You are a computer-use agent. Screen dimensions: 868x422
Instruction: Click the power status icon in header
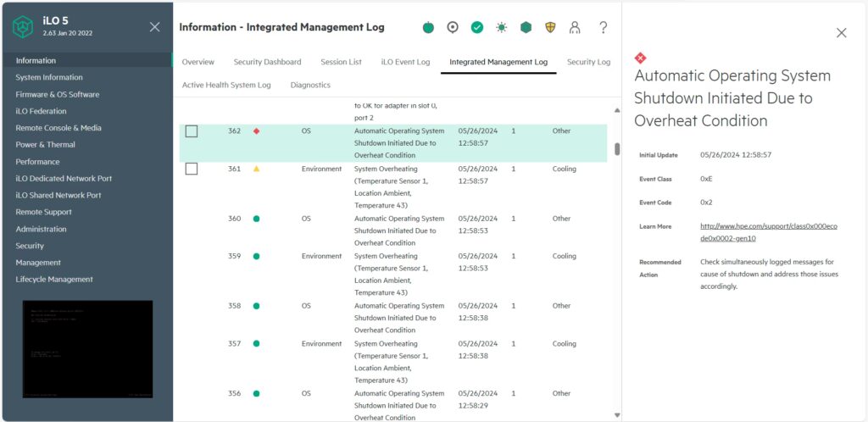pyautogui.click(x=428, y=27)
